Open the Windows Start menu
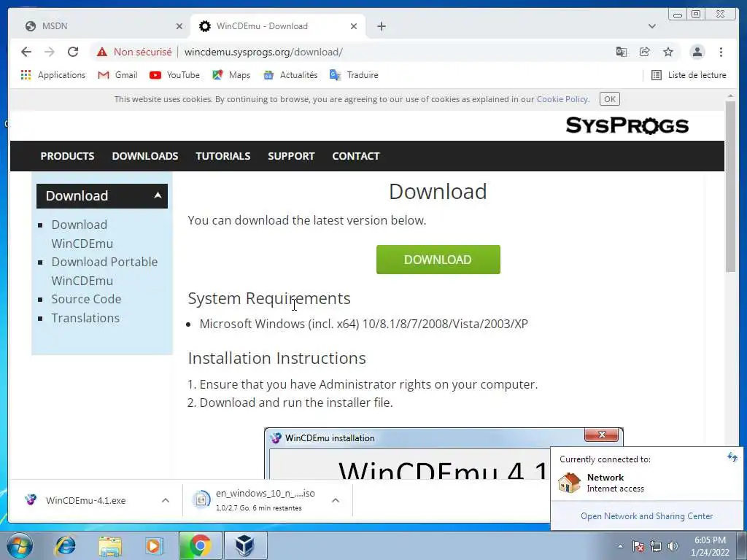Image resolution: width=747 pixels, height=560 pixels. coord(19,545)
